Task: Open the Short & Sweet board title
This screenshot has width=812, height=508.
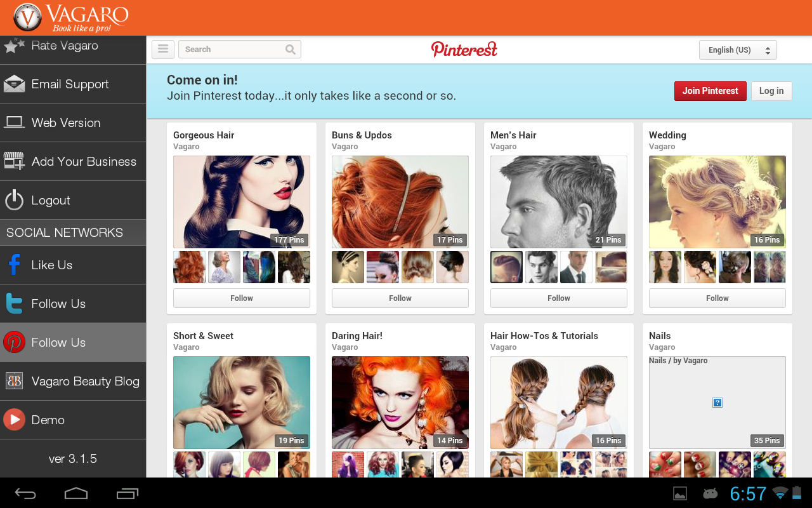Action: click(x=203, y=336)
